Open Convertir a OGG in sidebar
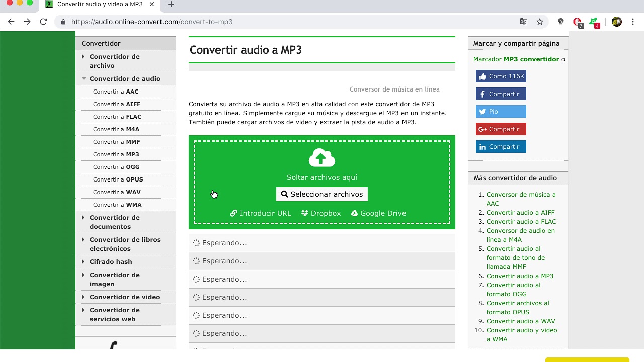The height and width of the screenshot is (362, 644). click(x=116, y=167)
